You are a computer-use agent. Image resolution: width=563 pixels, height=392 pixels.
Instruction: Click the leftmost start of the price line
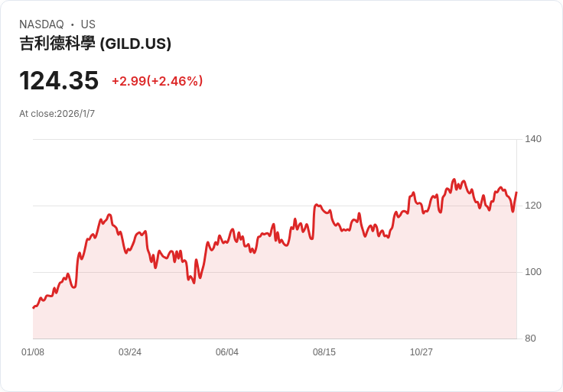[34, 307]
